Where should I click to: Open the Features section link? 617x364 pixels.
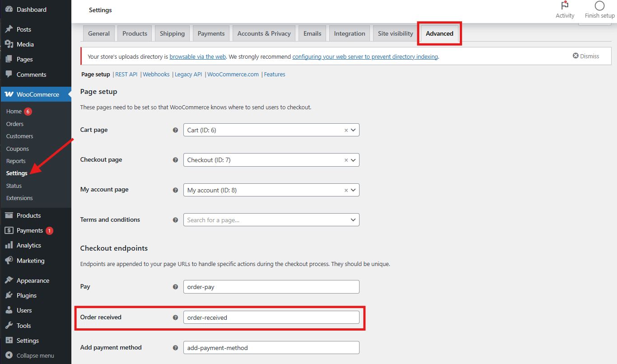[275, 75]
